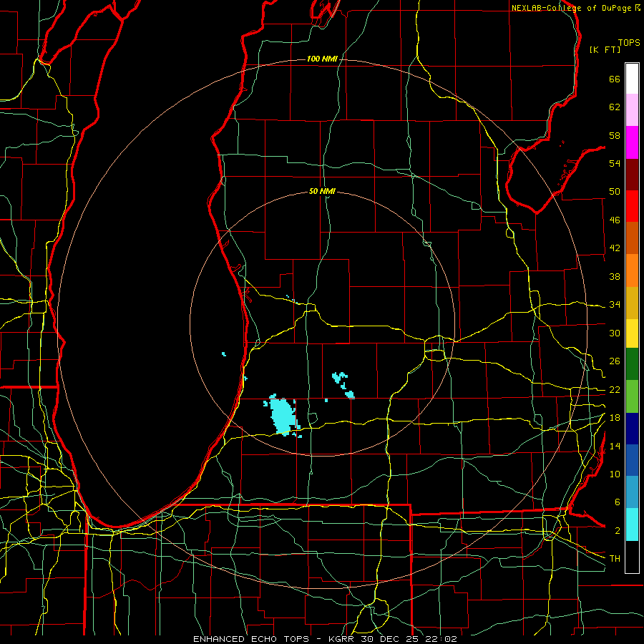Image resolution: width=644 pixels, height=644 pixels.
Task: Click the TH legend label
Action: click(615, 558)
